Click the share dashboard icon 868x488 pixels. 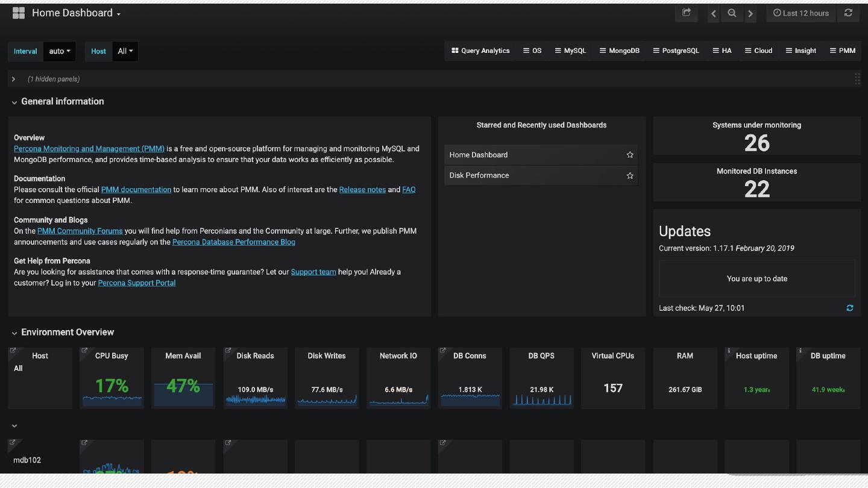click(x=686, y=13)
